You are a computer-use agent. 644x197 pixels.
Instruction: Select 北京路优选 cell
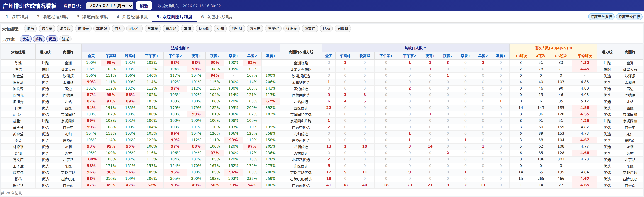pos(301,160)
